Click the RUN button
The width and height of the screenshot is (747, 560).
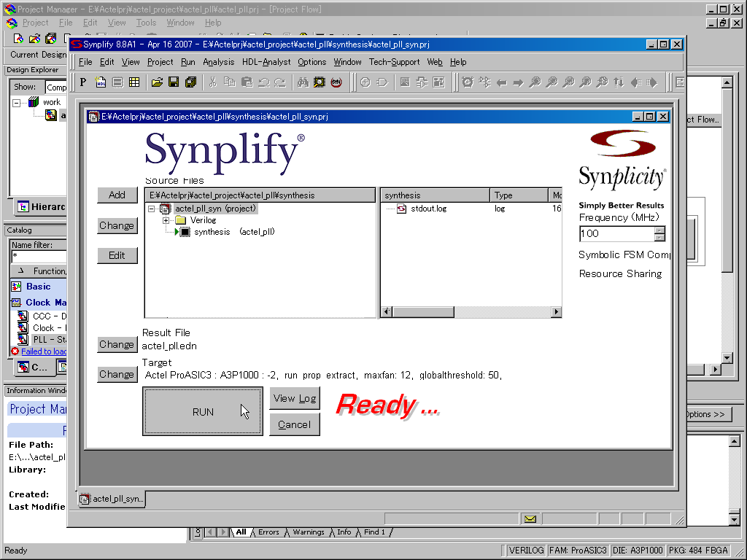[203, 411]
